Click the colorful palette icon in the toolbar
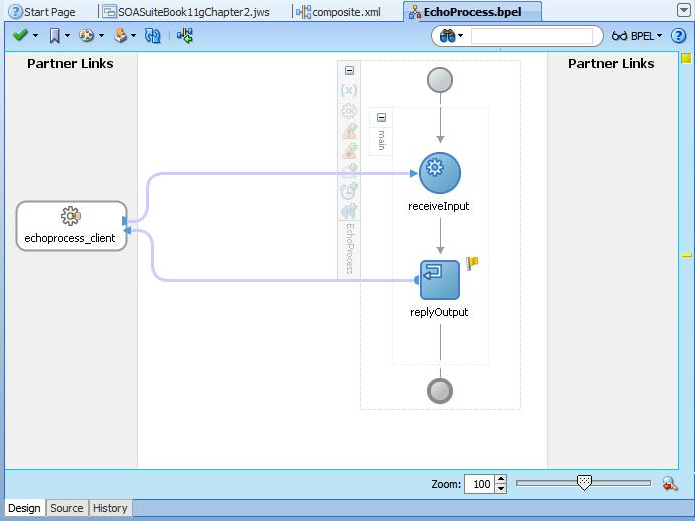Screen dimensions: 695x521 tap(86, 35)
